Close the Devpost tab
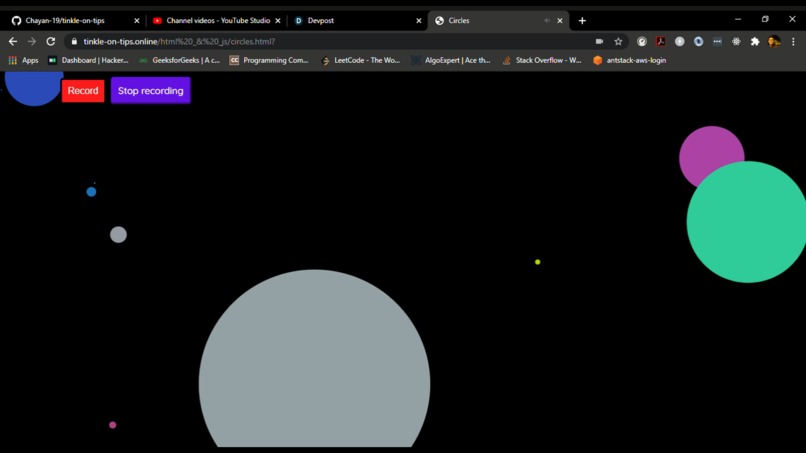The height and width of the screenshot is (453, 806). pos(419,21)
